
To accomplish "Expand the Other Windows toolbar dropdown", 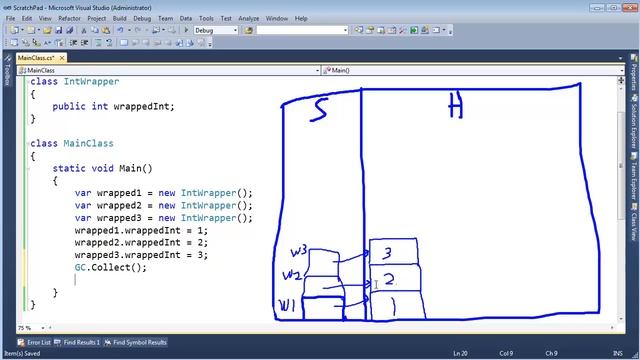I will pos(444,30).
